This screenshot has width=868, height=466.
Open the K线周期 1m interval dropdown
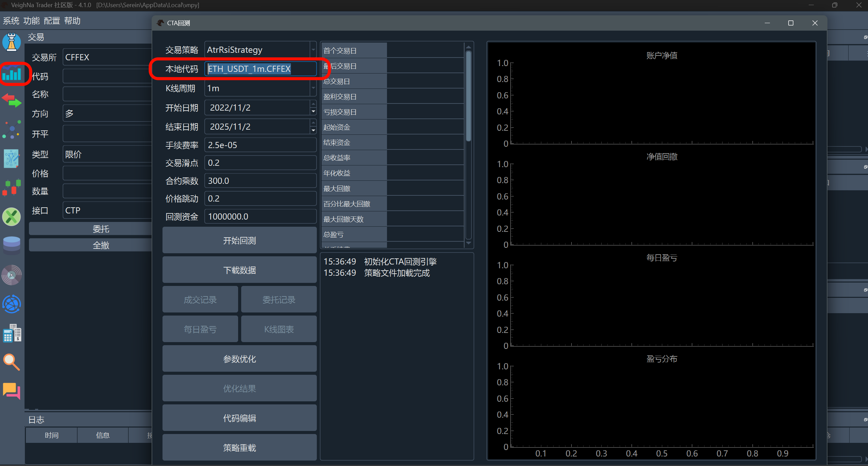pyautogui.click(x=313, y=89)
